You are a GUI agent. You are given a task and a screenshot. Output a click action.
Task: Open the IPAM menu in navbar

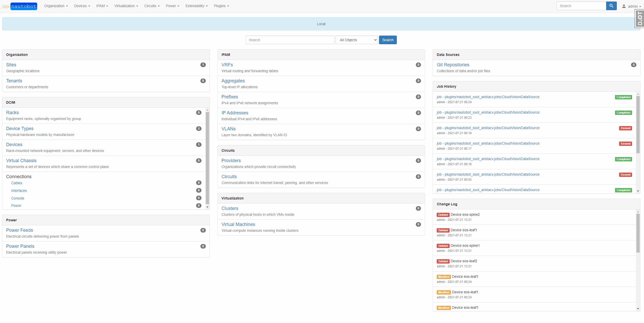tap(102, 6)
